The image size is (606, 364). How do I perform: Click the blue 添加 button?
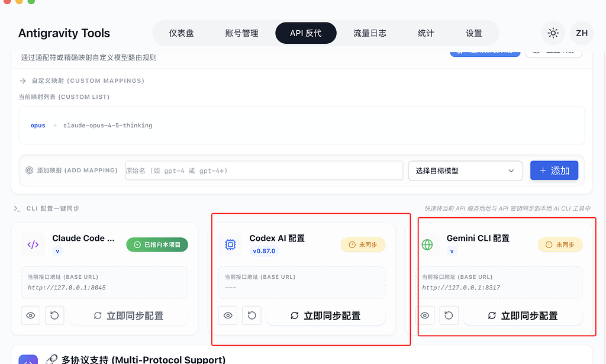[554, 170]
